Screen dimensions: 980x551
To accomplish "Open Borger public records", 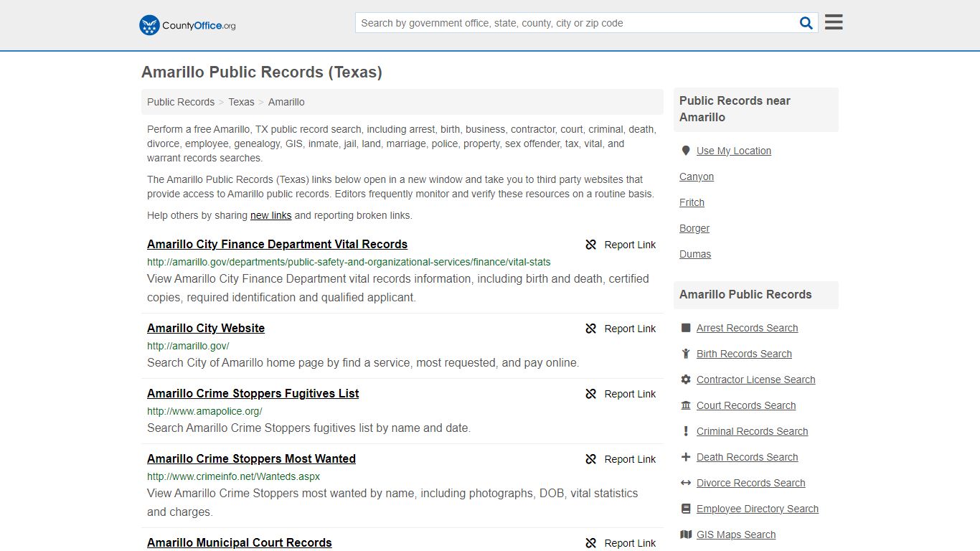I will point(694,228).
